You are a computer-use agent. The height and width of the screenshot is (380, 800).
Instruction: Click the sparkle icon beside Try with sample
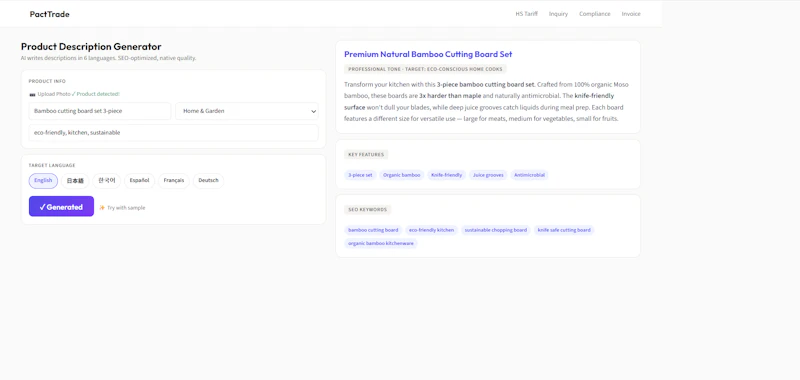tap(102, 208)
